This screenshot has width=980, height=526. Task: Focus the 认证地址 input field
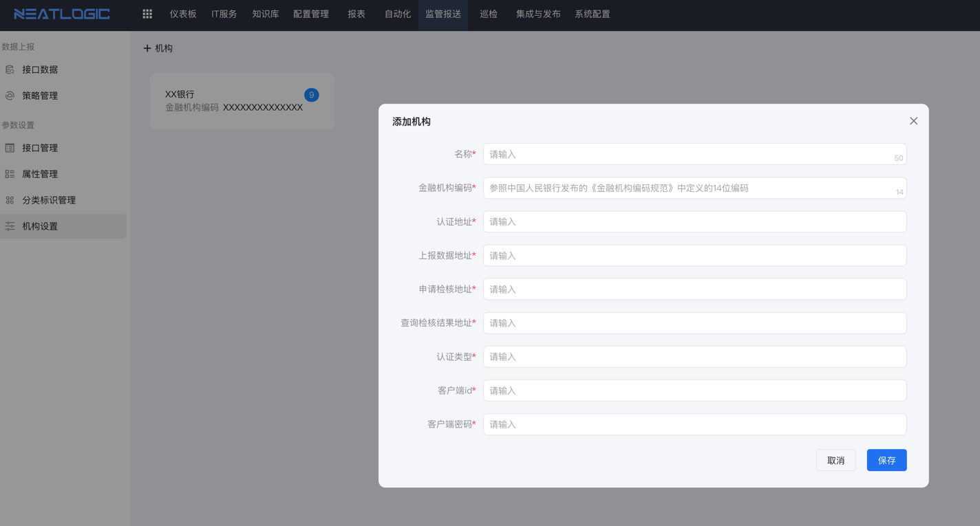(x=694, y=221)
